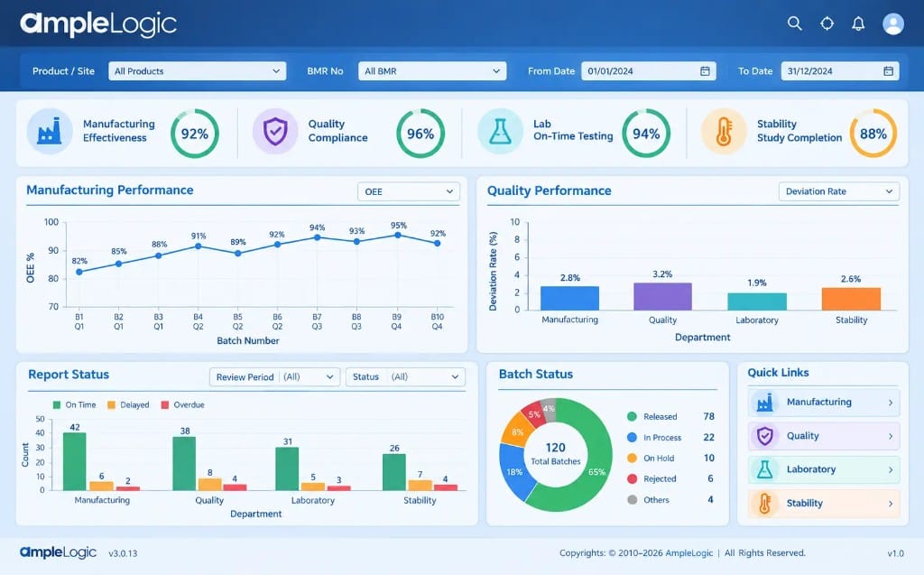This screenshot has height=575, width=924.
Task: Click the factory icon in Quick Links Manufacturing
Action: pos(764,403)
